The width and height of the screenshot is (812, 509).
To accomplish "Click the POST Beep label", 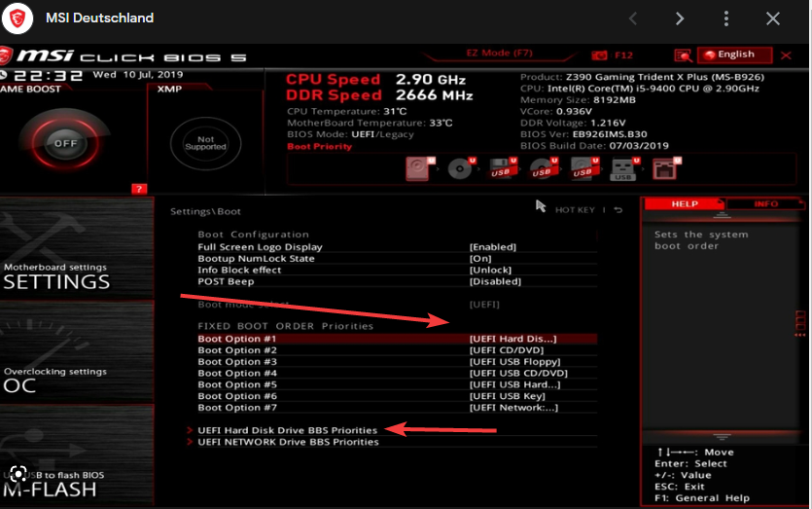I will [x=226, y=281].
